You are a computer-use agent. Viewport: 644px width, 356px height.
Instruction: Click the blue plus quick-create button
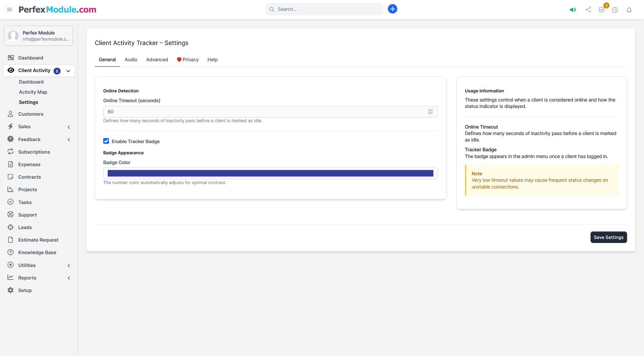392,9
